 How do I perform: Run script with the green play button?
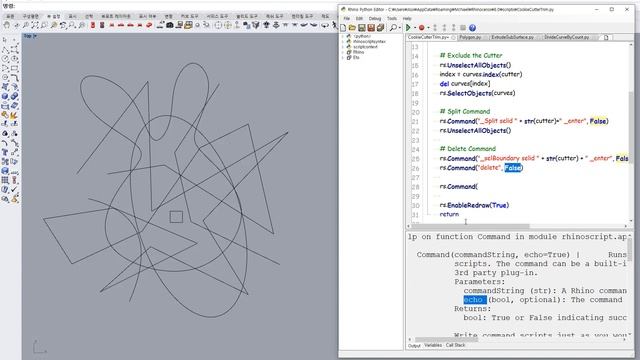pyautogui.click(x=408, y=28)
